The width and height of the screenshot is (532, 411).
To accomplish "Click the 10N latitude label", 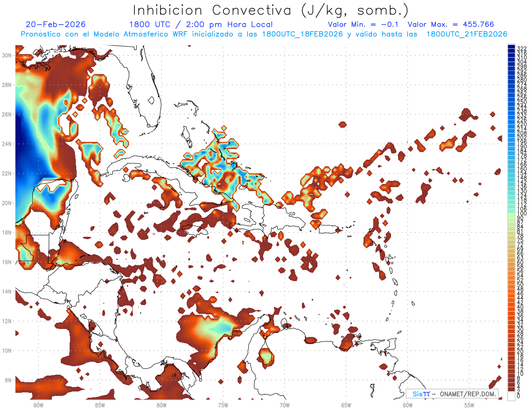I will tap(8, 351).
